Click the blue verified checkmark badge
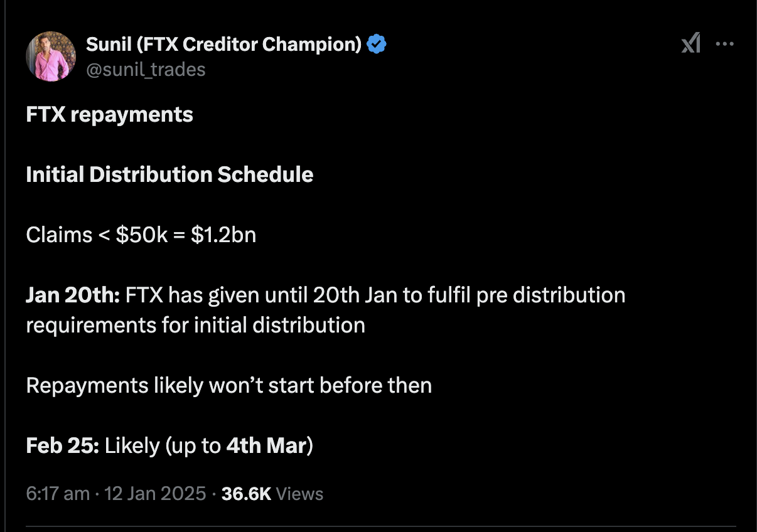 [x=377, y=45]
